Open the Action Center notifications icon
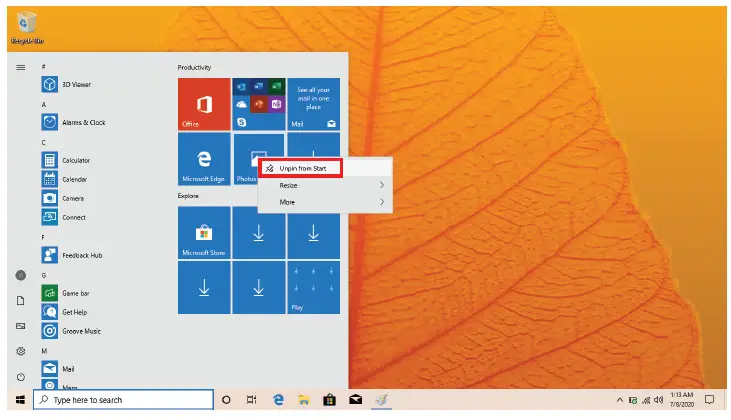Viewport: 731px width, 420px height. (x=709, y=399)
